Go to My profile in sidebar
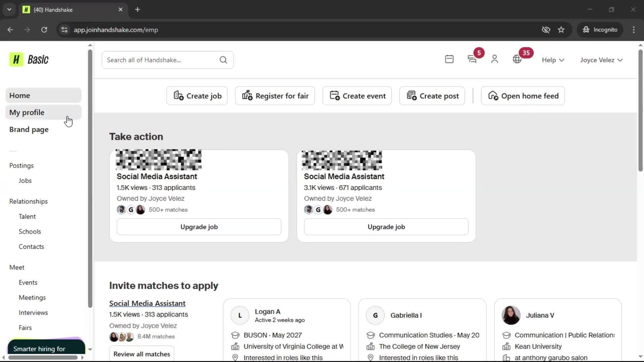The image size is (644, 362). 27,113
